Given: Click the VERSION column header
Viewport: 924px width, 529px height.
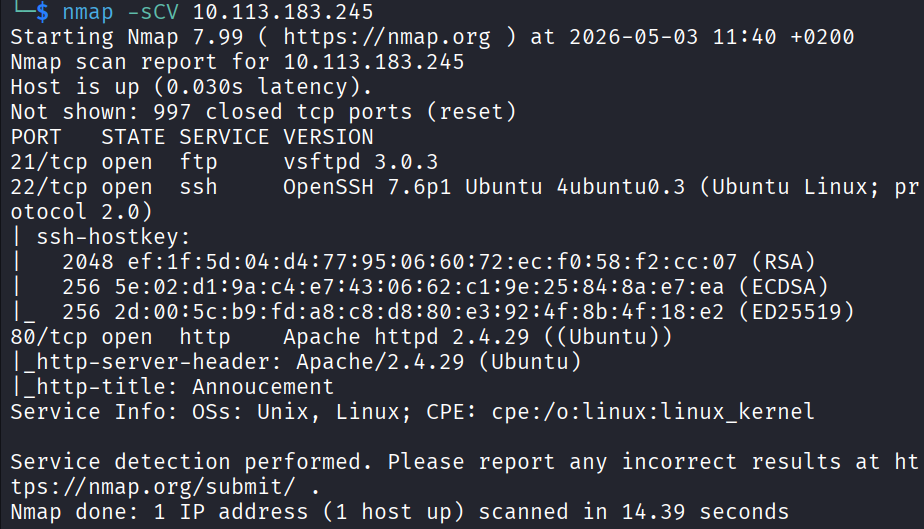Looking at the screenshot, I should pyautogui.click(x=328, y=137).
